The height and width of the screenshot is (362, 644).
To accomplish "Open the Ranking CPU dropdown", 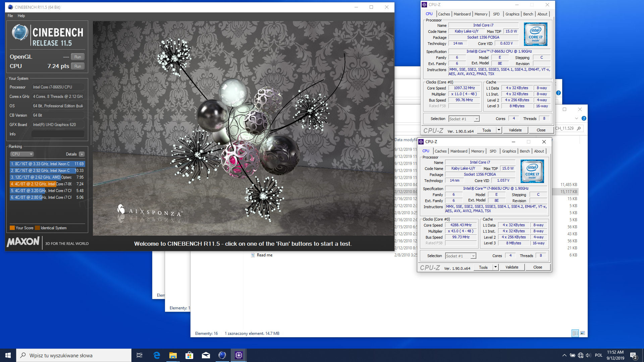I will pos(22,154).
